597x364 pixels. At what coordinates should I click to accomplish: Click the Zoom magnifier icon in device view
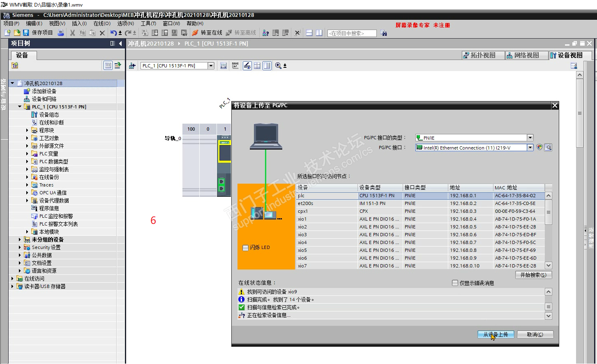(x=278, y=66)
